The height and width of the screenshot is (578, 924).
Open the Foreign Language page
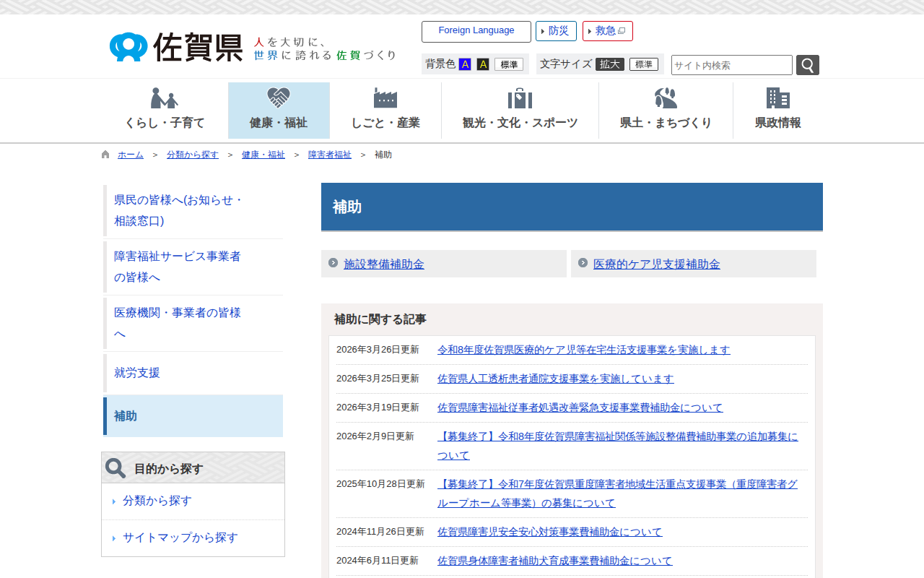(x=476, y=31)
